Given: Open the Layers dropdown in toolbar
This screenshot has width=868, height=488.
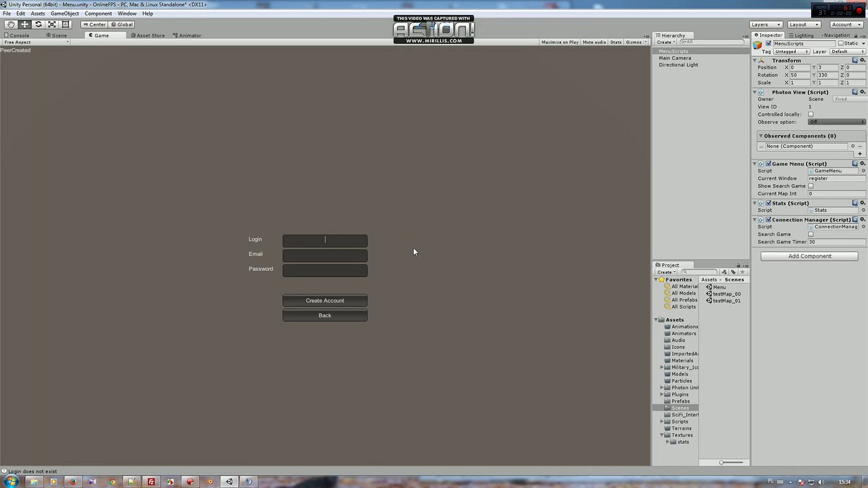Looking at the screenshot, I should click(766, 24).
